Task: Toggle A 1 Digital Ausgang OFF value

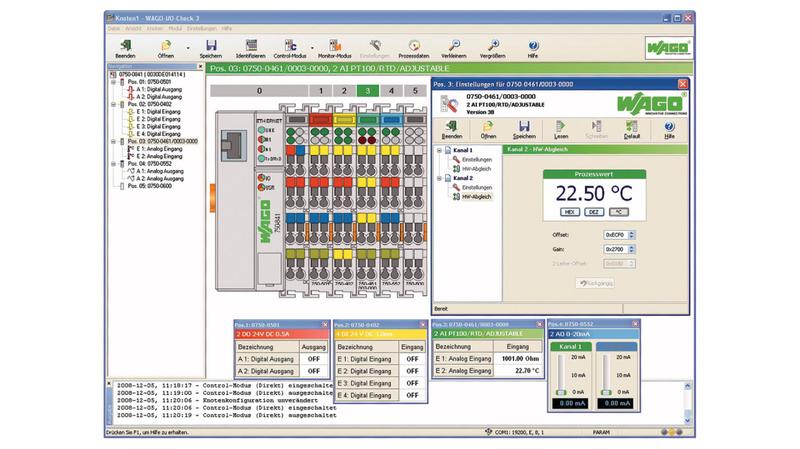Action: coord(312,357)
